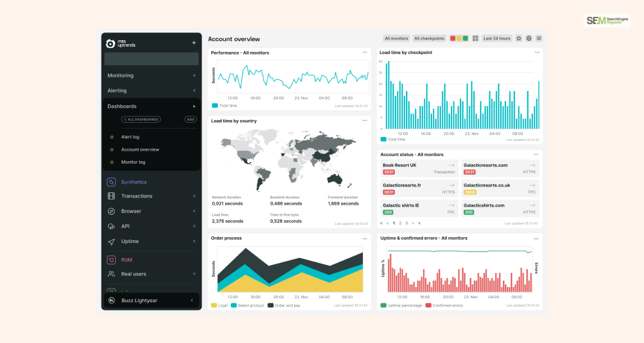
Task: Click the Browser compass icon
Action: click(111, 211)
